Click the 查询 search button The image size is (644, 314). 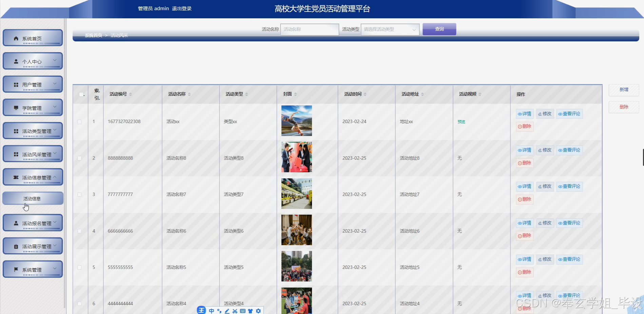tap(439, 29)
